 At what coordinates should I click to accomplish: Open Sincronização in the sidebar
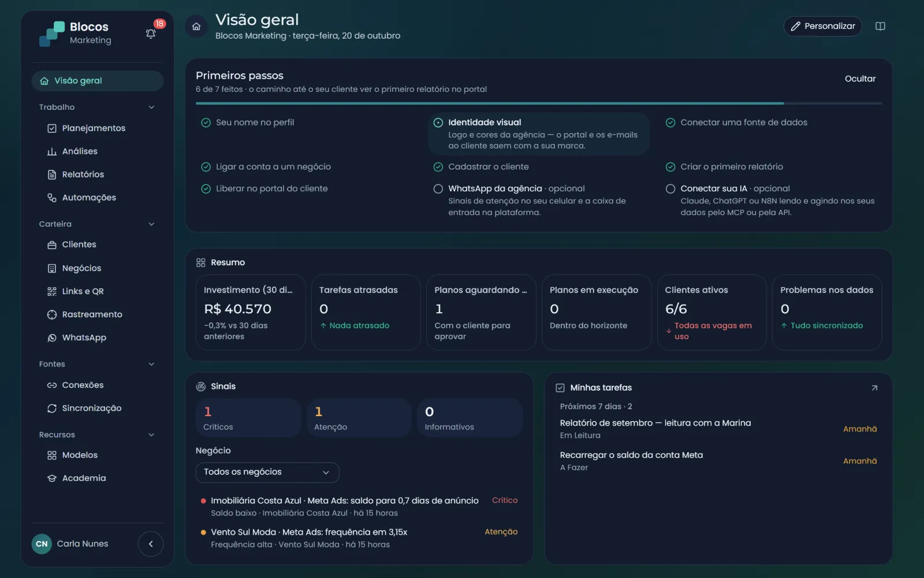(97, 408)
